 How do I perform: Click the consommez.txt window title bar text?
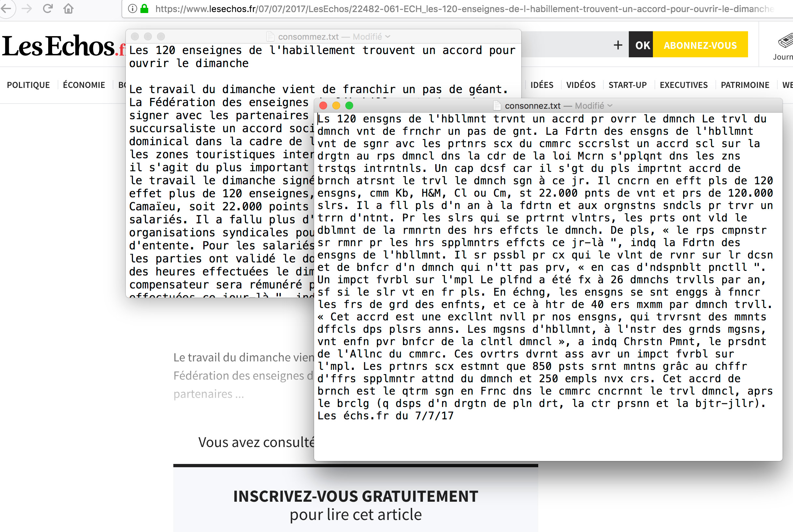coord(308,37)
